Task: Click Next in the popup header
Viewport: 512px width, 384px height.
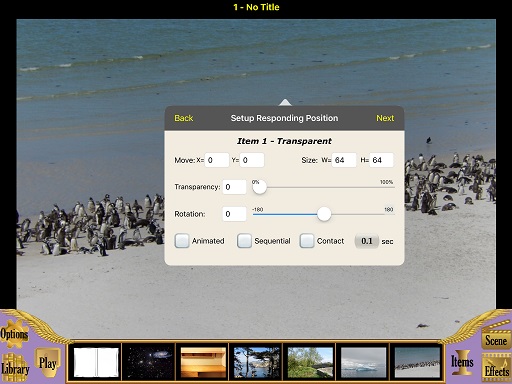Action: click(x=385, y=118)
